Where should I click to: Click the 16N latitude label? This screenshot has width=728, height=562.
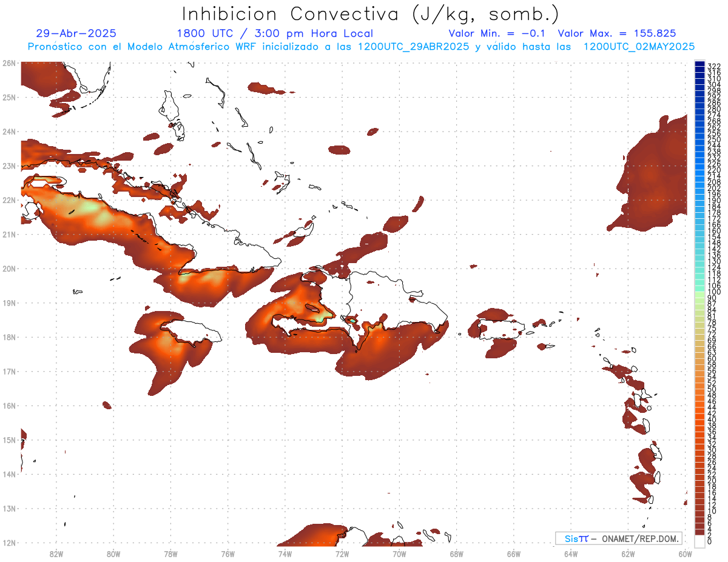(x=8, y=406)
